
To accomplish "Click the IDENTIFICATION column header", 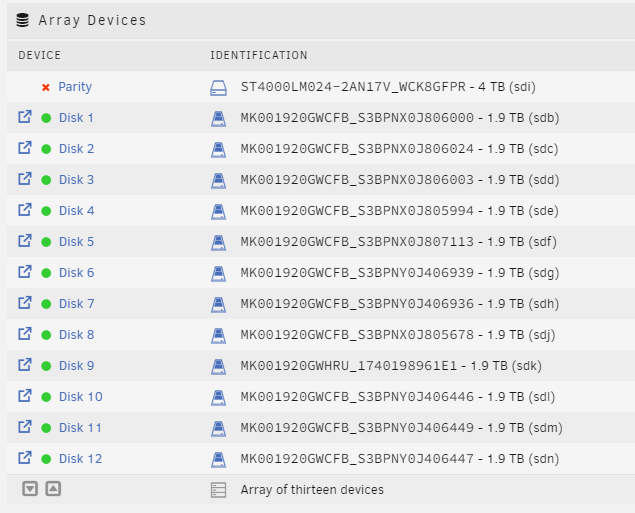I will tap(258, 55).
